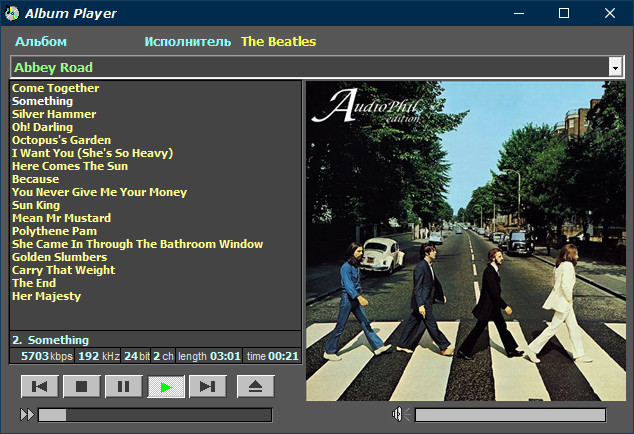The image size is (634, 434).
Task: Open the Abbey Road album dropdown arrow
Action: point(615,68)
